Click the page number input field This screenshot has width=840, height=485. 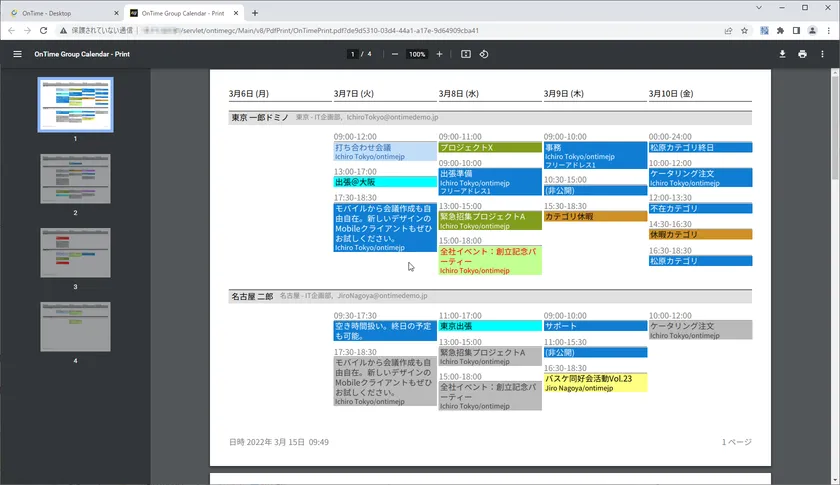[x=352, y=54]
